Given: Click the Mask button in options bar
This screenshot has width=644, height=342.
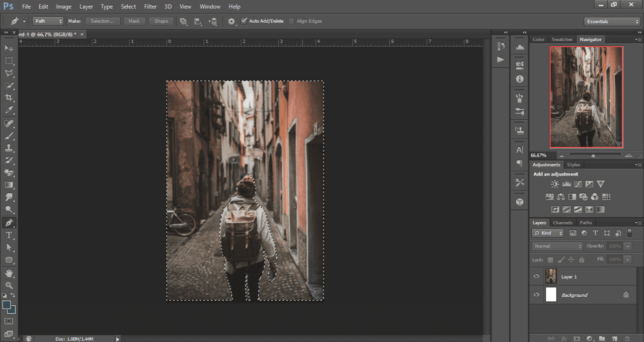Looking at the screenshot, I should pyautogui.click(x=134, y=21).
